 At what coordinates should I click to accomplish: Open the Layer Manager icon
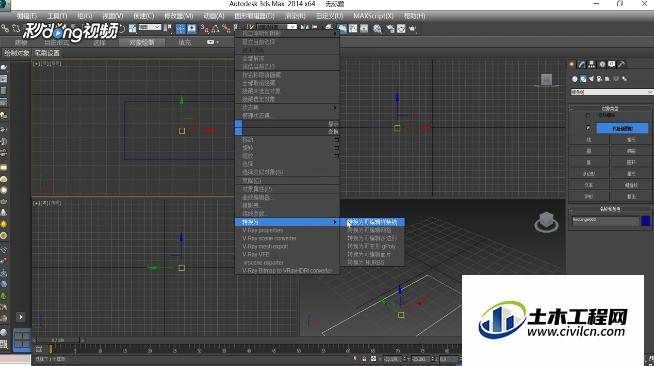tap(330, 28)
